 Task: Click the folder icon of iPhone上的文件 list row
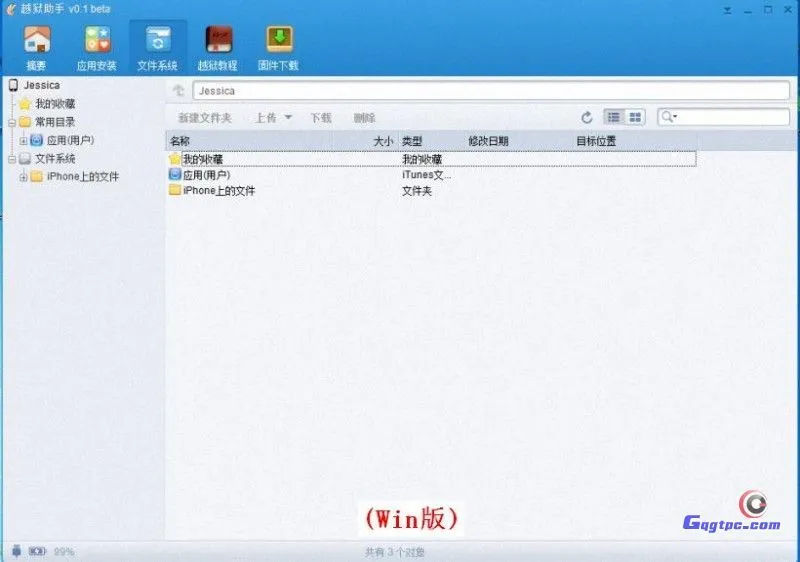tap(175, 190)
